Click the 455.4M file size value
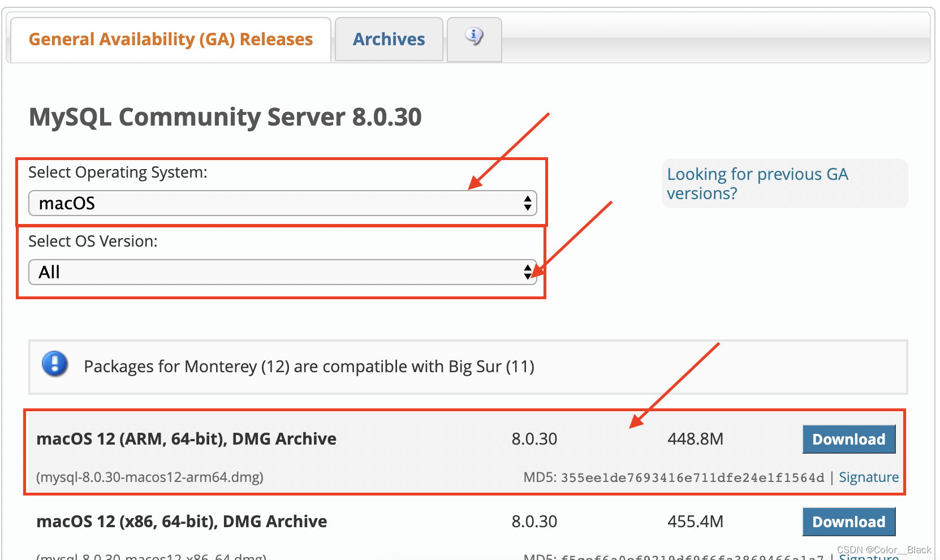The height and width of the screenshot is (560, 940). [x=695, y=522]
